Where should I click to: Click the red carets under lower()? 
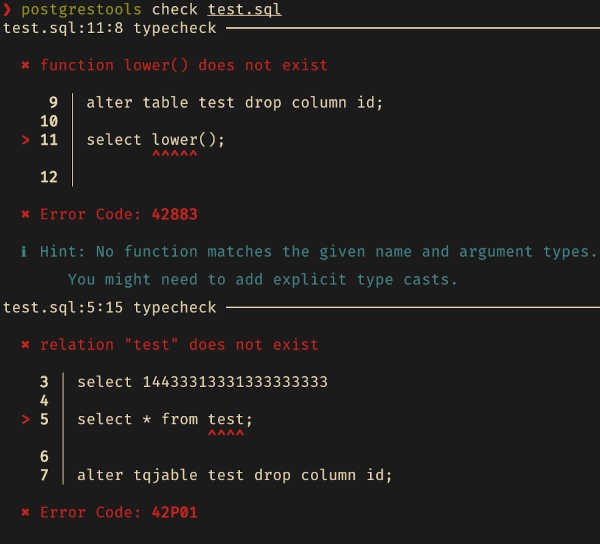(x=175, y=155)
